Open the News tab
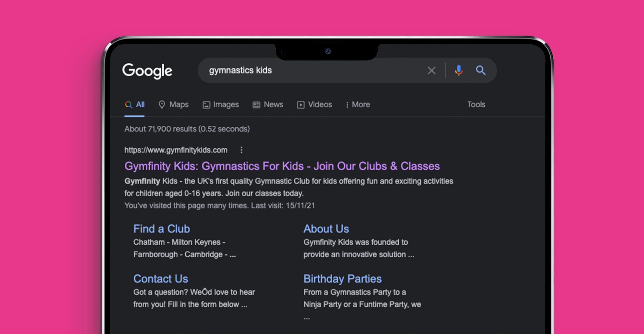 click(x=268, y=105)
